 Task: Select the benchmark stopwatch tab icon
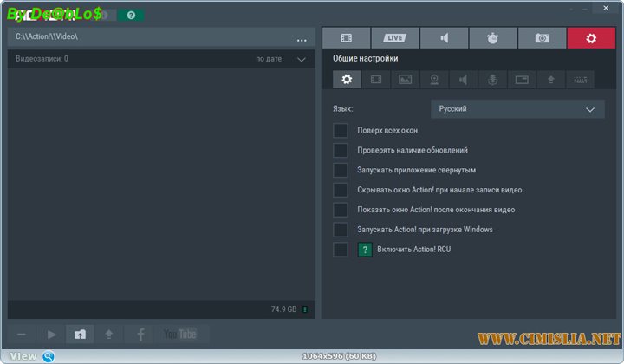pyautogui.click(x=493, y=38)
